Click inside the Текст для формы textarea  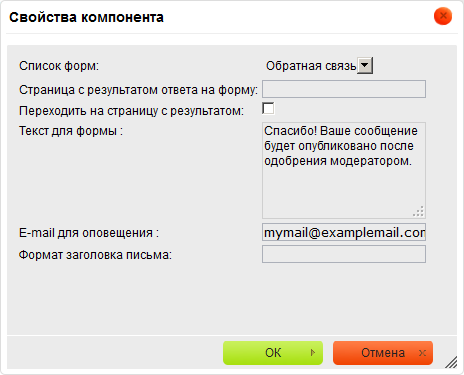coord(344,170)
